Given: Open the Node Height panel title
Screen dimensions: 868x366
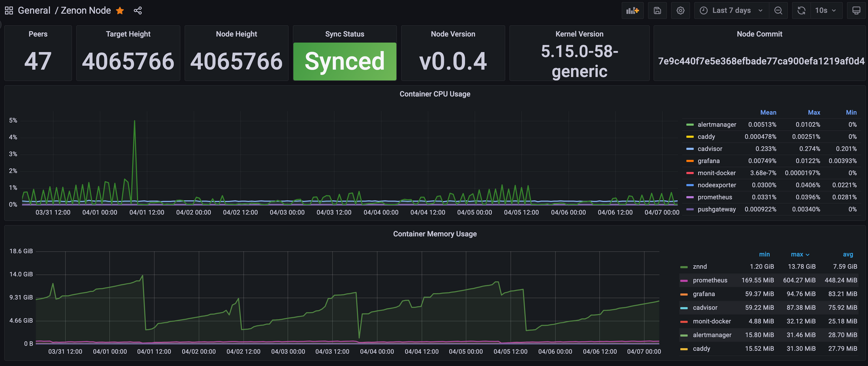Looking at the screenshot, I should pos(237,34).
